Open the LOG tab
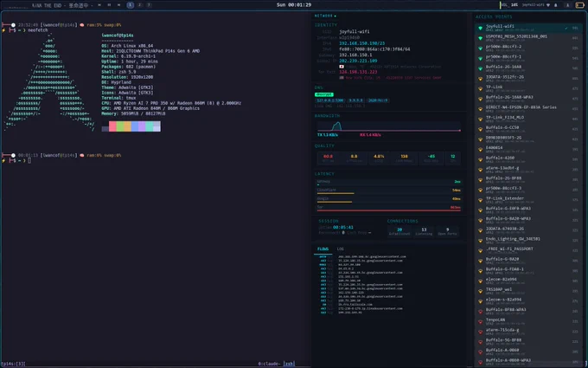The image size is (588, 368). 340,249
